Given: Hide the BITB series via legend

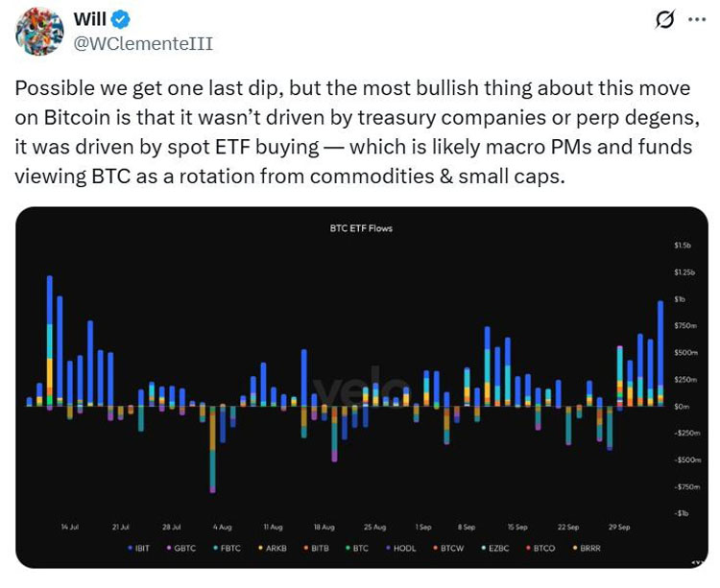Looking at the screenshot, I should click(320, 548).
